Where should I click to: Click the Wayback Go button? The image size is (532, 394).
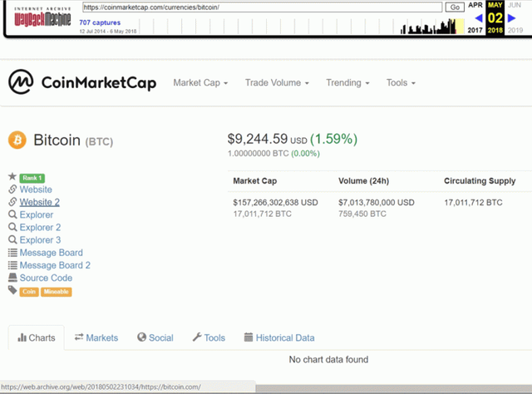[455, 7]
